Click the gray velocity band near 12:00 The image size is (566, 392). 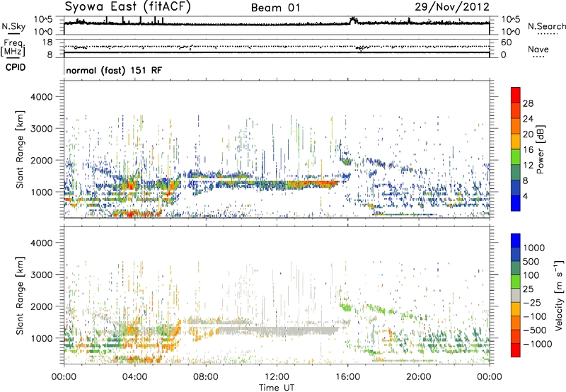278,331
